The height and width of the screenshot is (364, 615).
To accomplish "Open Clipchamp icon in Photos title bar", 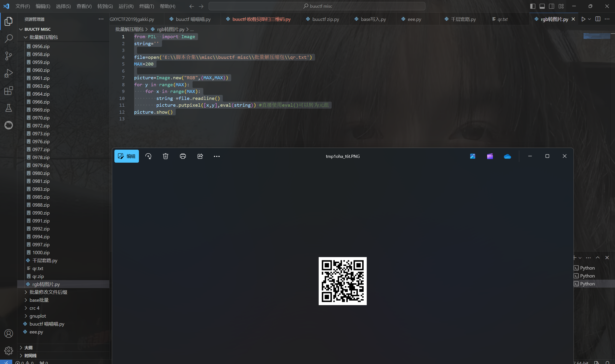I will point(490,156).
